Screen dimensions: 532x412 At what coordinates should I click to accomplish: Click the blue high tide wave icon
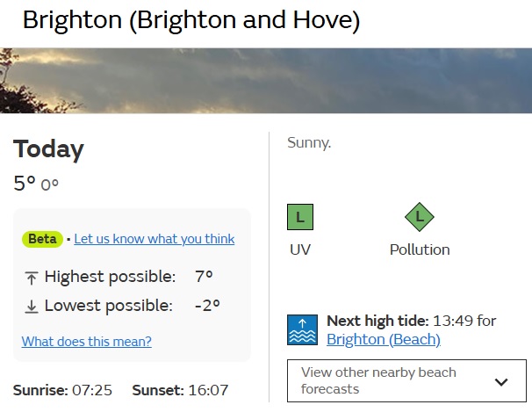click(302, 329)
